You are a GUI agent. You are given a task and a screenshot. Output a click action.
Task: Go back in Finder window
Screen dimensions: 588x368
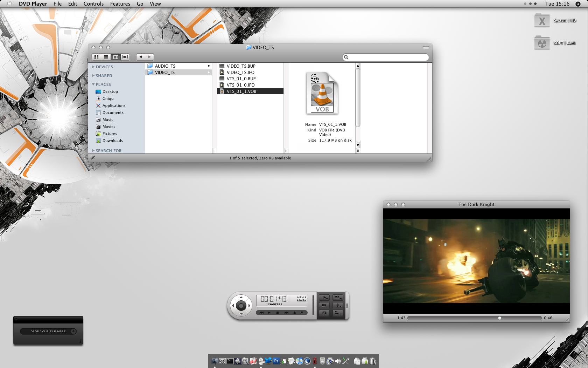[141, 57]
